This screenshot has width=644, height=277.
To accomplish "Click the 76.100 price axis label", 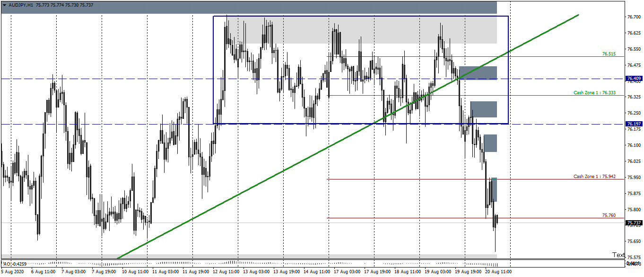I will (x=634, y=145).
